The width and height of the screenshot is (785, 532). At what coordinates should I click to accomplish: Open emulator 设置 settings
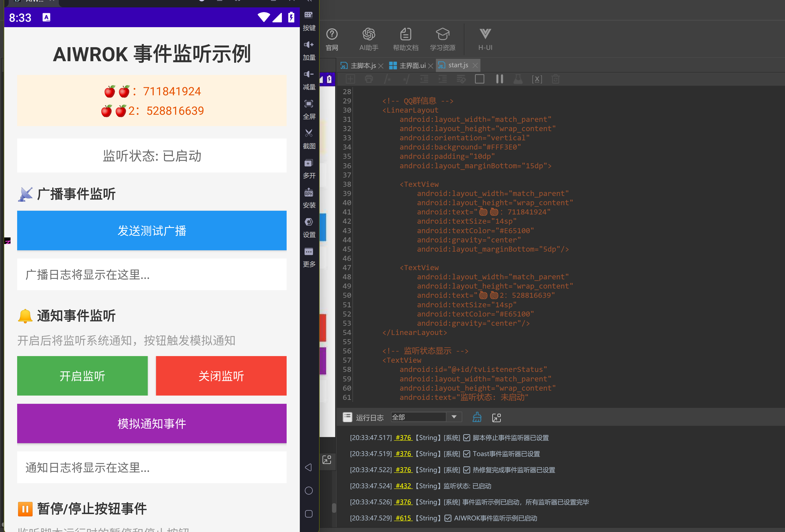pos(309,228)
